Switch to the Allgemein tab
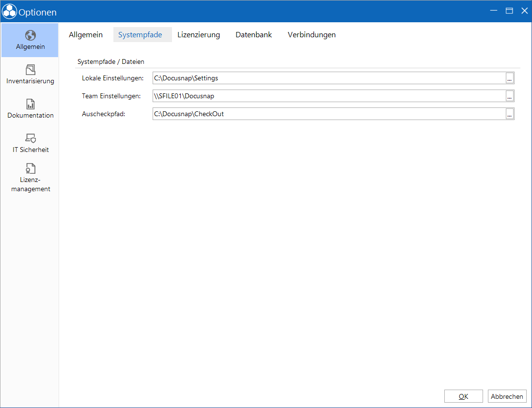Image resolution: width=532 pixels, height=408 pixels. (85, 34)
